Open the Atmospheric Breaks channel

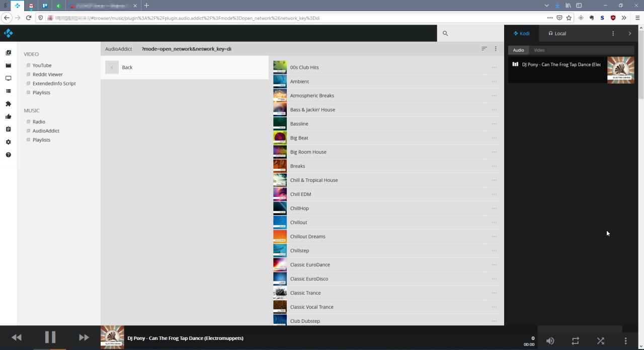click(x=312, y=96)
